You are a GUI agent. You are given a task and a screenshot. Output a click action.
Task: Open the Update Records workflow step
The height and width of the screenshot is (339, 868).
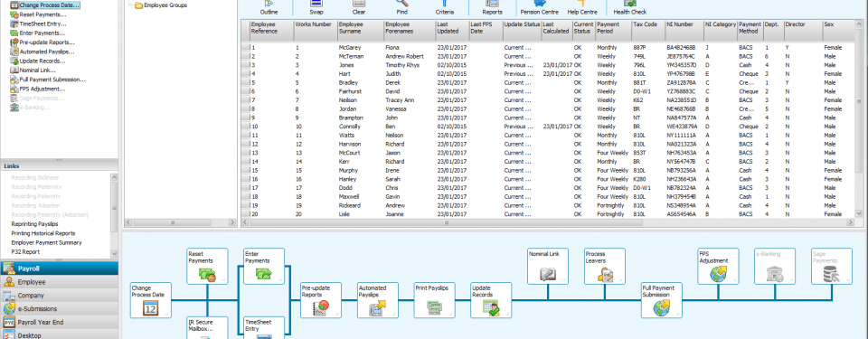click(x=491, y=300)
